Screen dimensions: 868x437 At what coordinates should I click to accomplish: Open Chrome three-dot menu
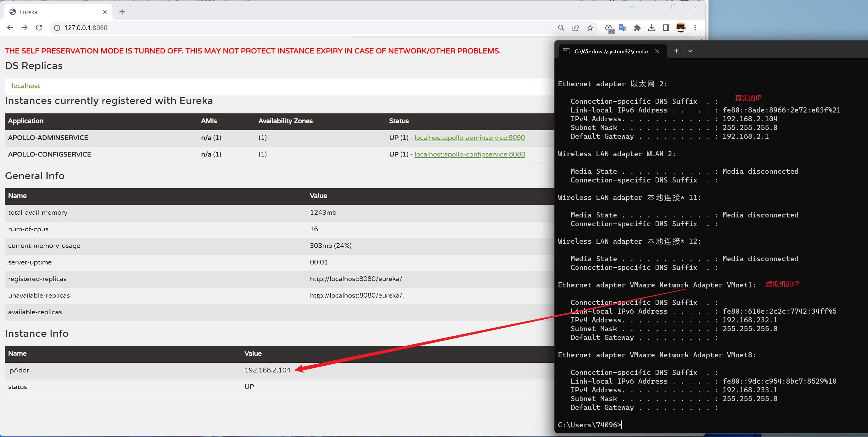(695, 28)
